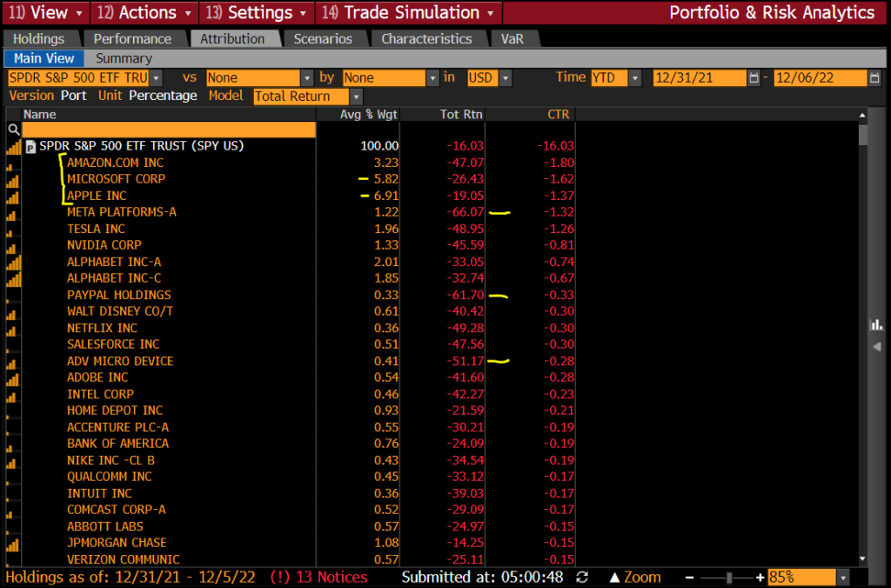
Task: Select the BANK OF AMERICA row
Action: click(291, 443)
